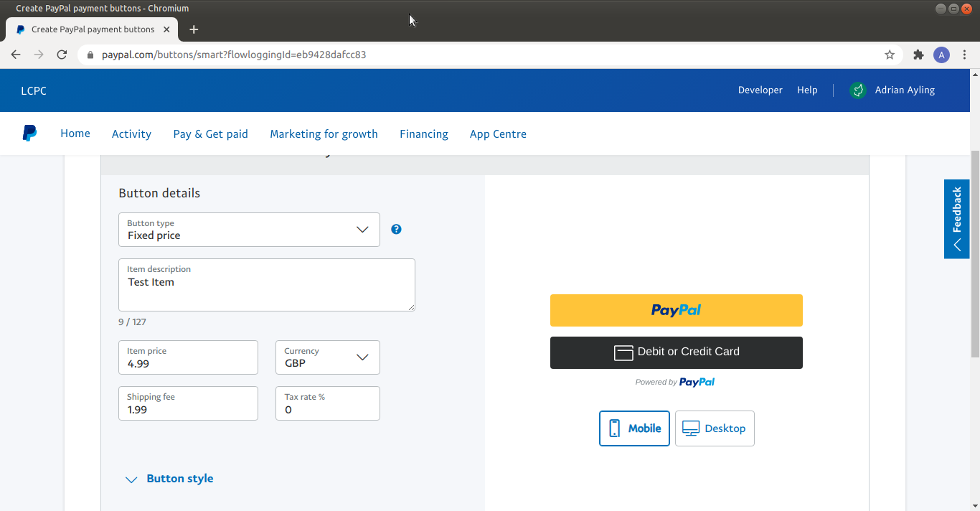Expand the blue Feedback side tab
Screen dimensions: 980x511
coord(957,219)
